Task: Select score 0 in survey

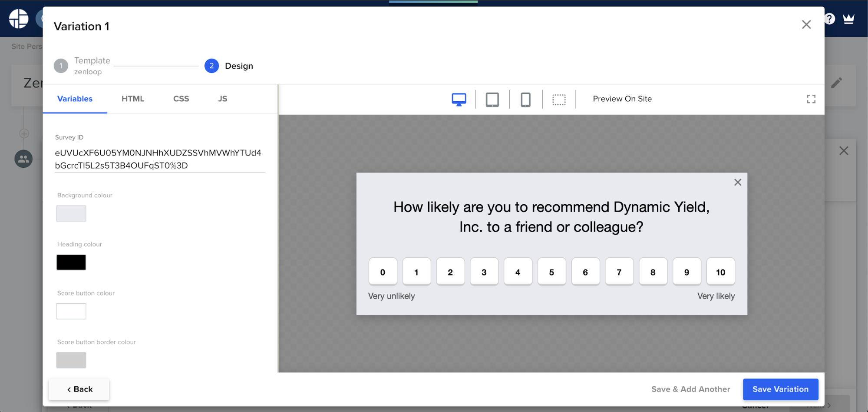Action: 383,272
